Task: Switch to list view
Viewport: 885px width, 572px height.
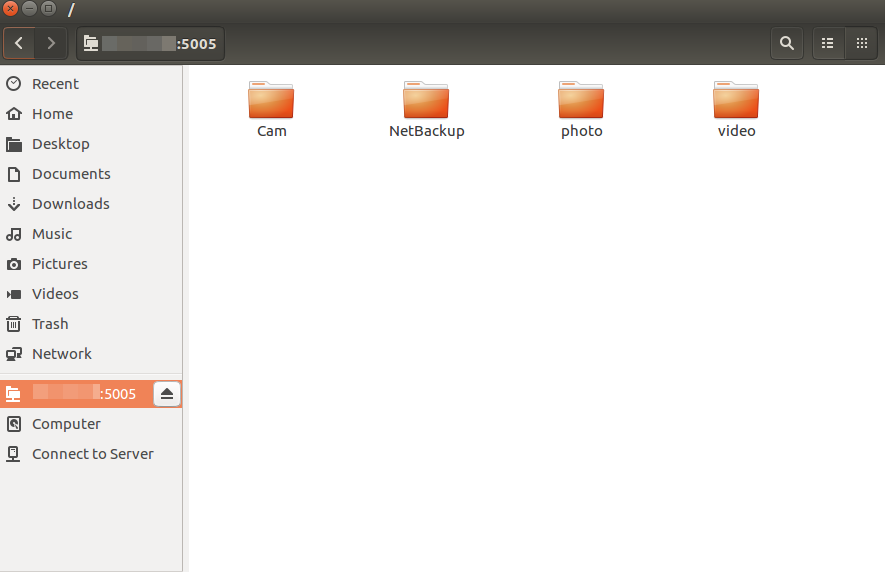Action: [828, 43]
